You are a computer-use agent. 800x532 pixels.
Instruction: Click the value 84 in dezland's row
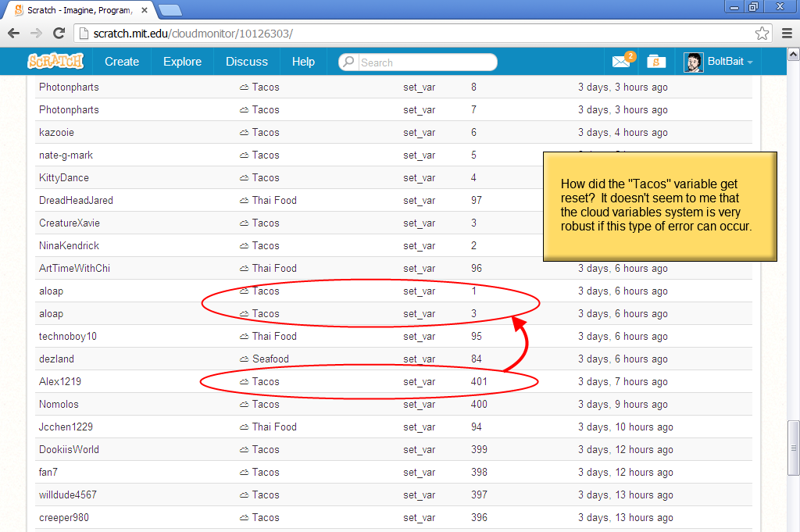477,359
